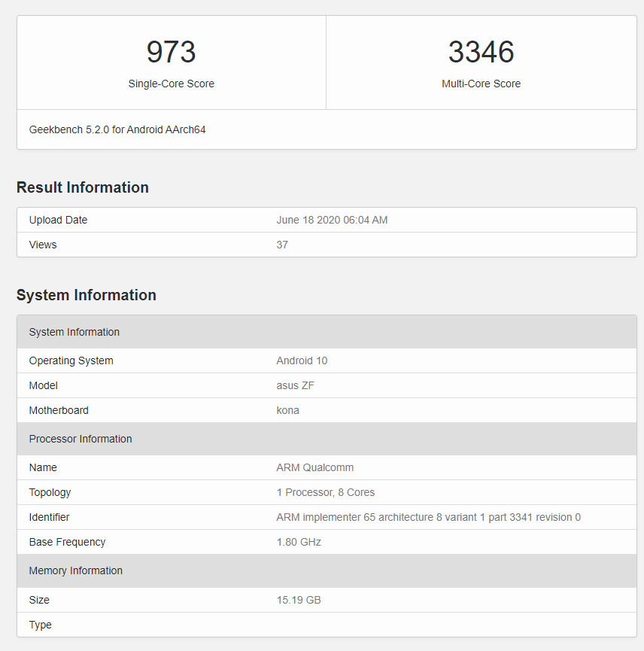Click the Operating System label

point(71,360)
